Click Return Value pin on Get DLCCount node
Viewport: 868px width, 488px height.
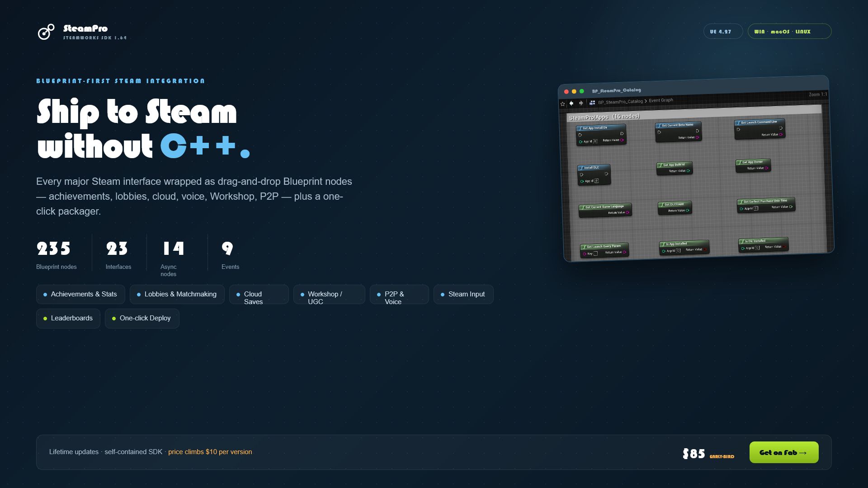pos(687,210)
